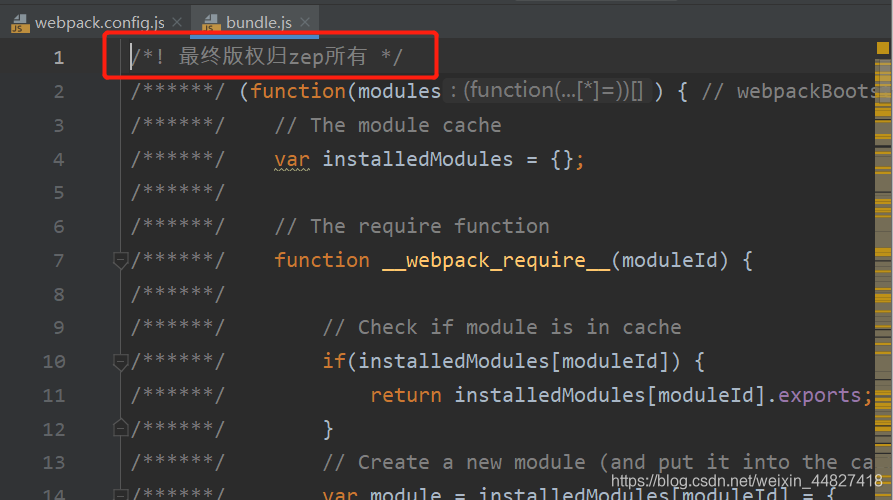
Task: Switch to the webpack.config.js tab
Action: tap(99, 23)
